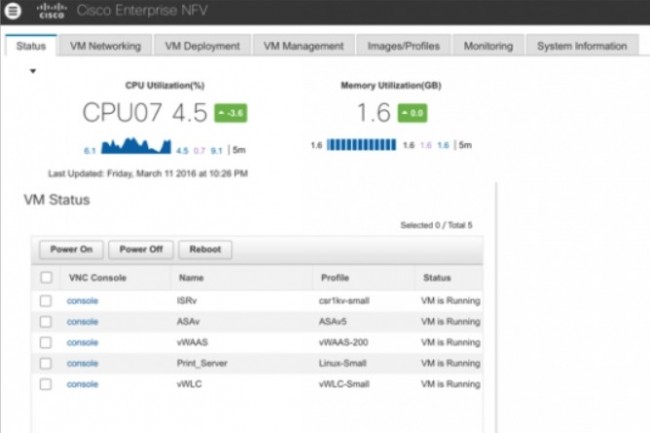Screen dimensions: 650x433
Task: Go to the VM Management tab
Action: pos(303,46)
